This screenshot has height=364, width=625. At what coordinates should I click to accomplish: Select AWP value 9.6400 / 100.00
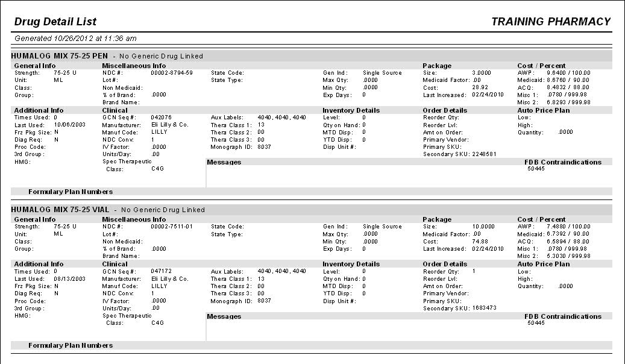[x=569, y=73]
